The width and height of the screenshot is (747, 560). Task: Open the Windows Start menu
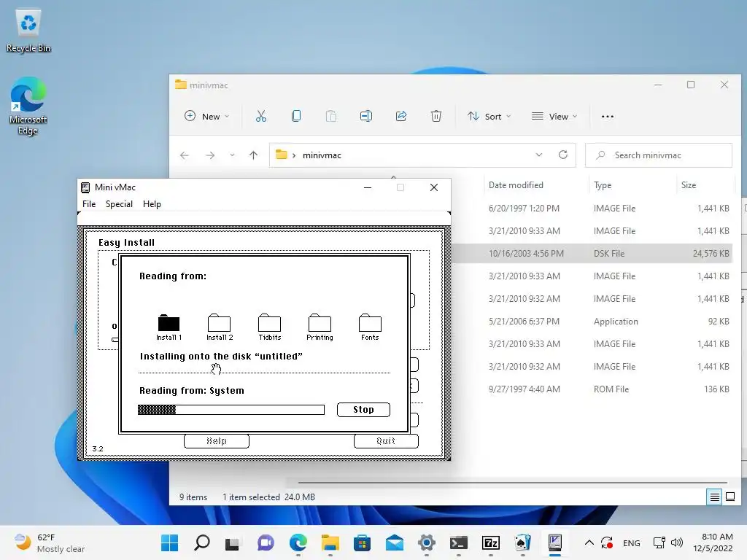(x=169, y=542)
